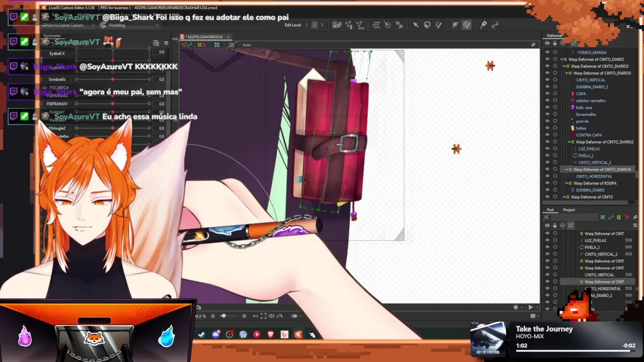Toggle the lock circle for FIVELA_2 in Part panel
This screenshot has width=644, height=362.
[555, 247]
